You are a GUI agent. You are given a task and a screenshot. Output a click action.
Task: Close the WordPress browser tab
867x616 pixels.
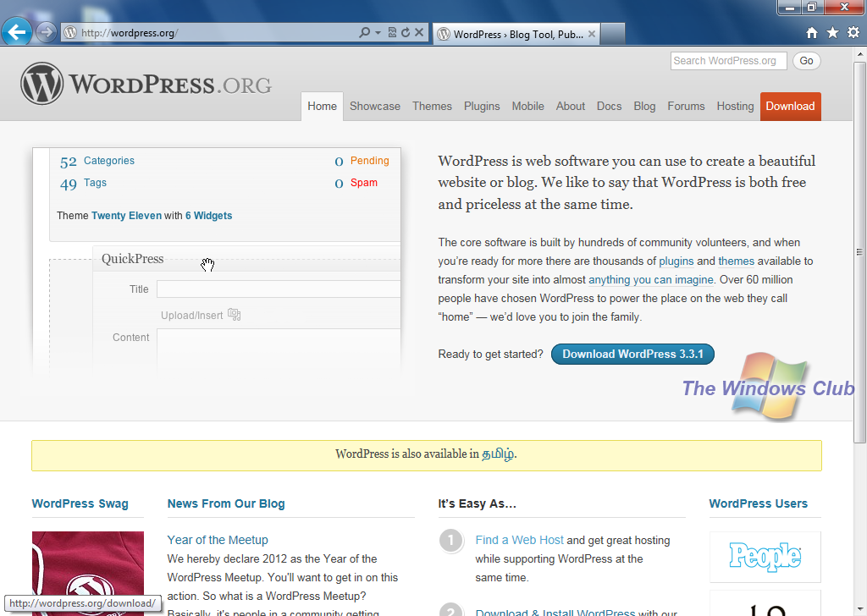(592, 34)
